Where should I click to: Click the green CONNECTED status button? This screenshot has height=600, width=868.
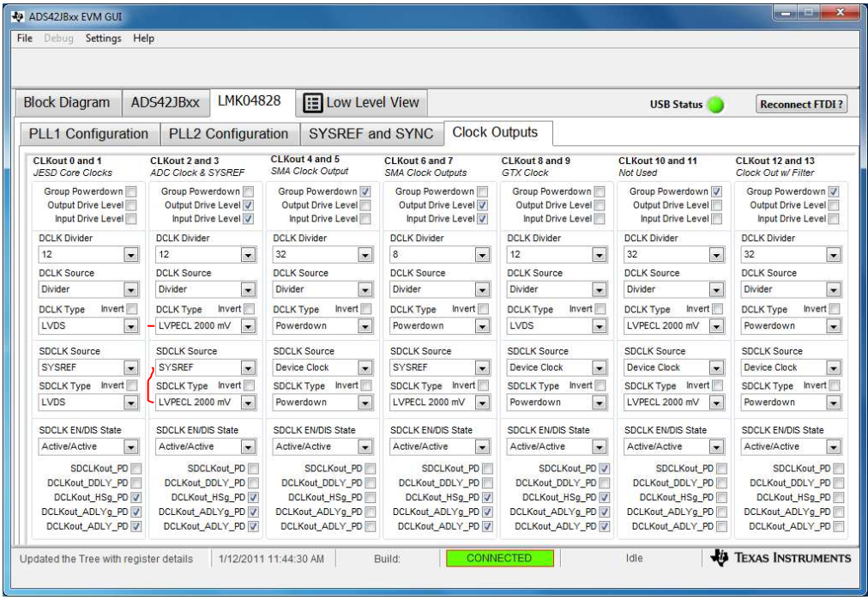point(499,558)
